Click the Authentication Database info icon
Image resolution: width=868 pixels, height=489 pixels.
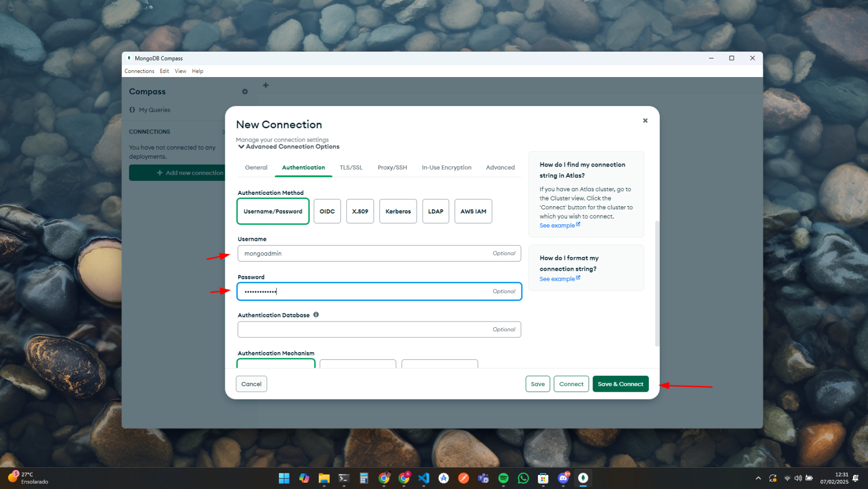(x=316, y=315)
